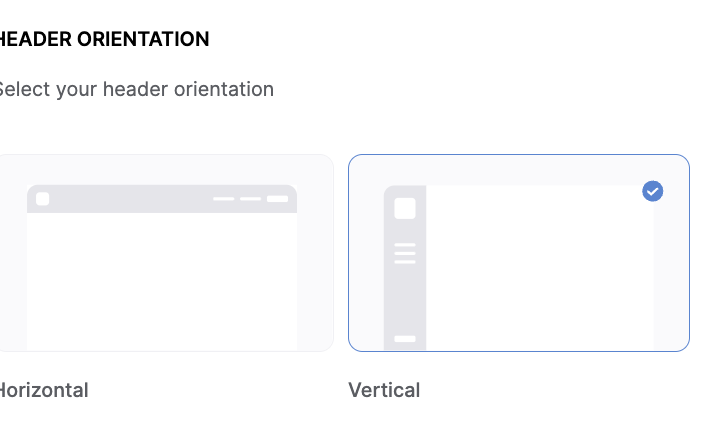The image size is (717, 433).
Task: Choose the Horizontal text label option
Action: [44, 390]
